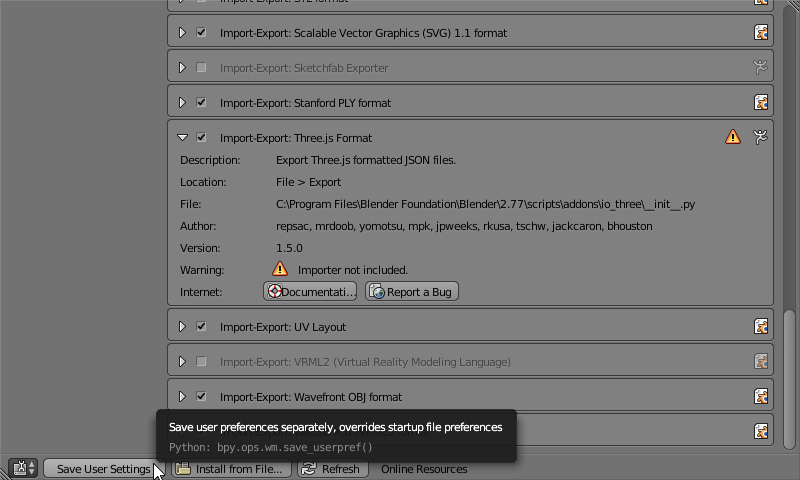Click the File > Export location text
800x480 pixels.
309,182
